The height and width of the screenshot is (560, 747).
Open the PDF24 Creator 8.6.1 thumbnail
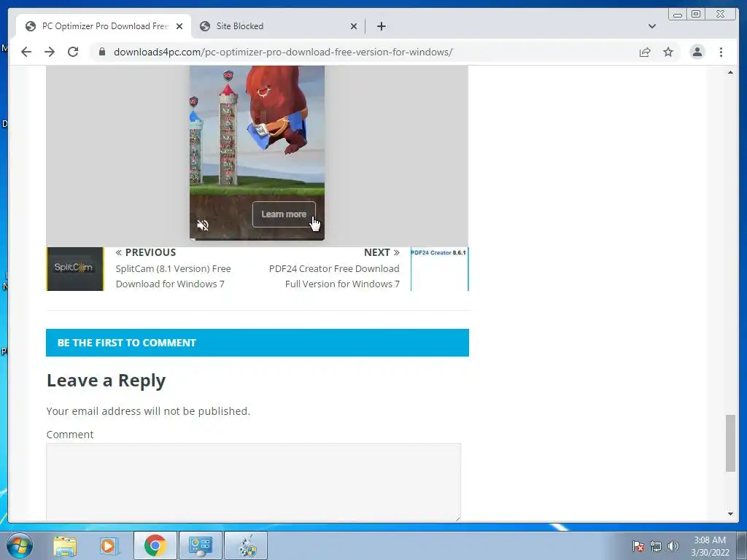click(440, 268)
